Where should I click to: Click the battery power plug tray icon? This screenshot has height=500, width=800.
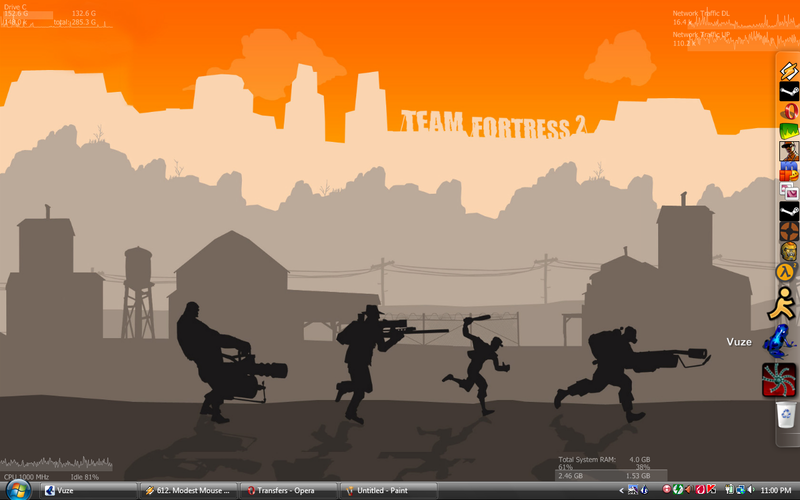click(730, 489)
